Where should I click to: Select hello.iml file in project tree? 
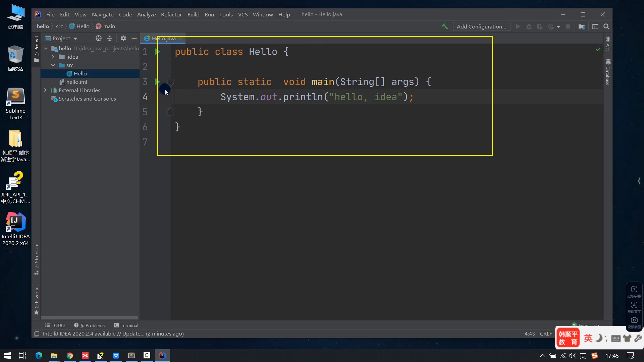click(76, 82)
